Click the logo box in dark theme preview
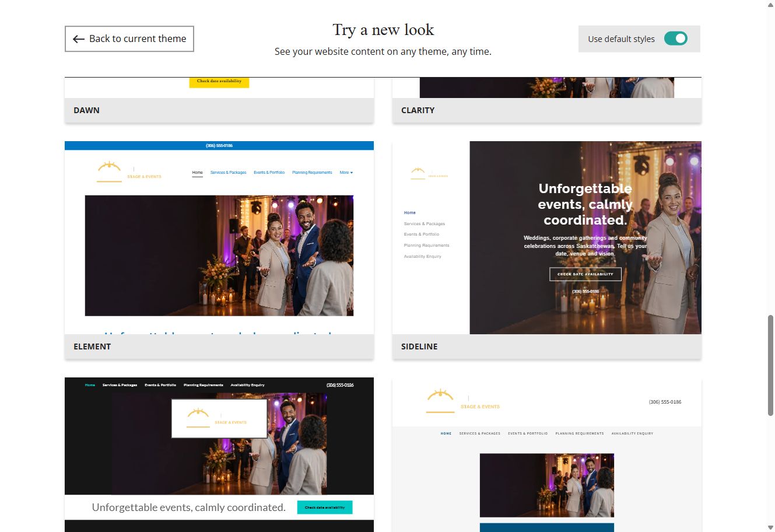Viewport: 775px width, 532px height. pyautogui.click(x=219, y=418)
